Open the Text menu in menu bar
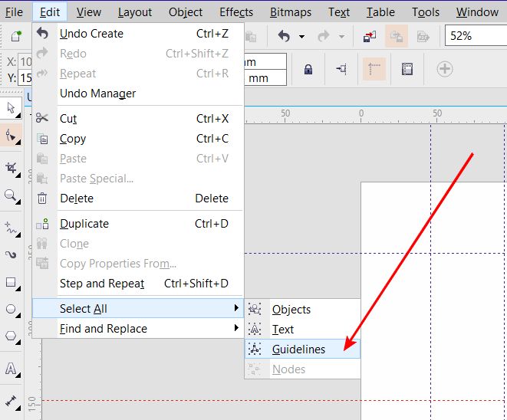This screenshot has width=507, height=420. 339,12
